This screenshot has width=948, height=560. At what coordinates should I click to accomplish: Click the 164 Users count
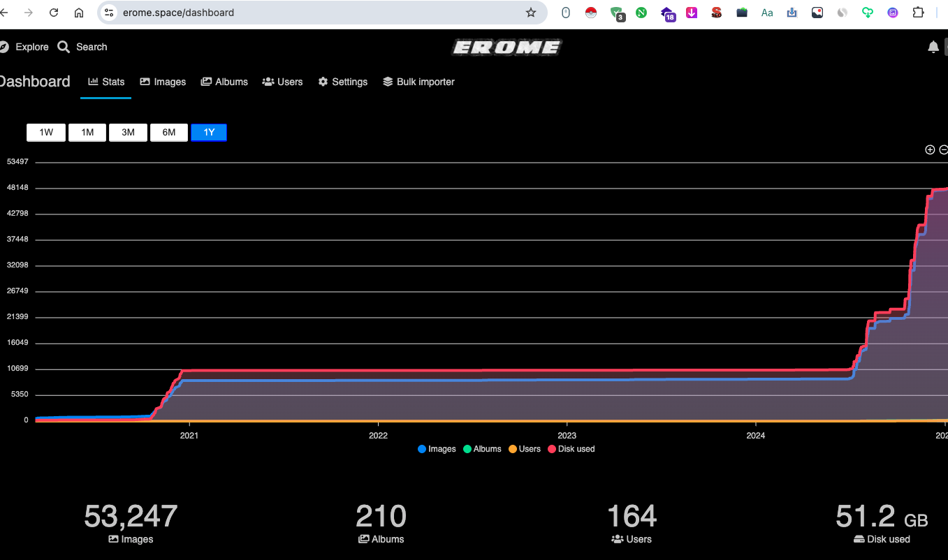(x=632, y=517)
